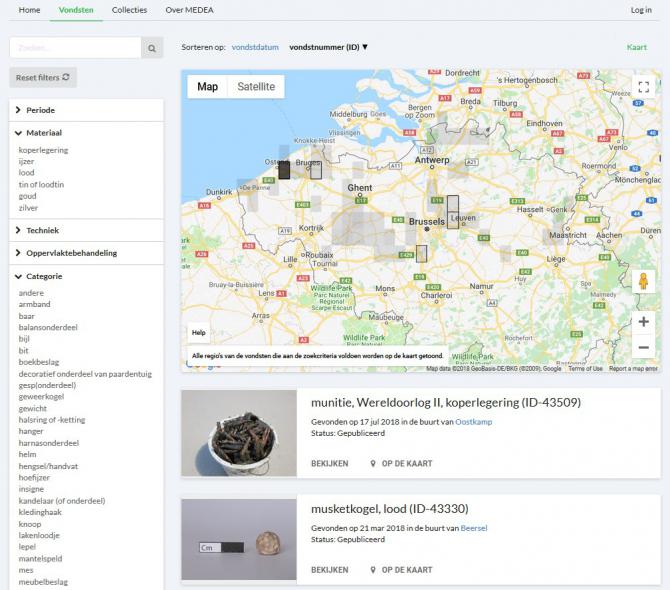Expand the Techniek filter section

(42, 230)
